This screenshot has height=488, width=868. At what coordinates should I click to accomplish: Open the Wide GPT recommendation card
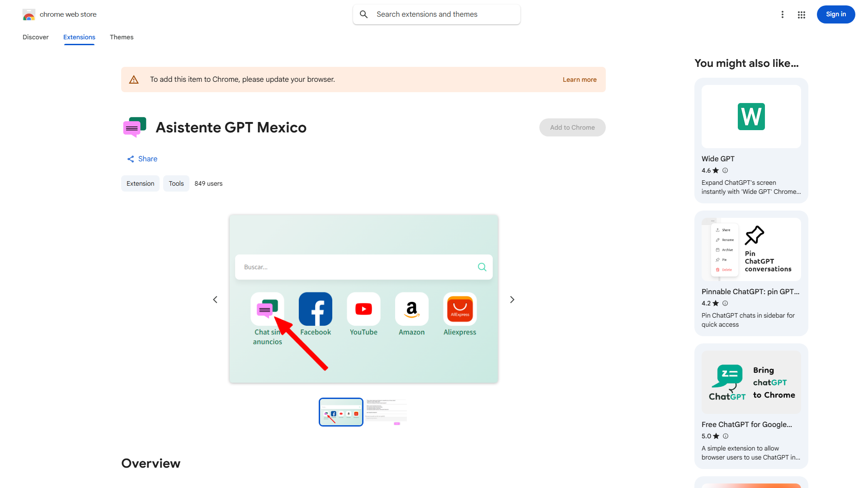point(751,140)
